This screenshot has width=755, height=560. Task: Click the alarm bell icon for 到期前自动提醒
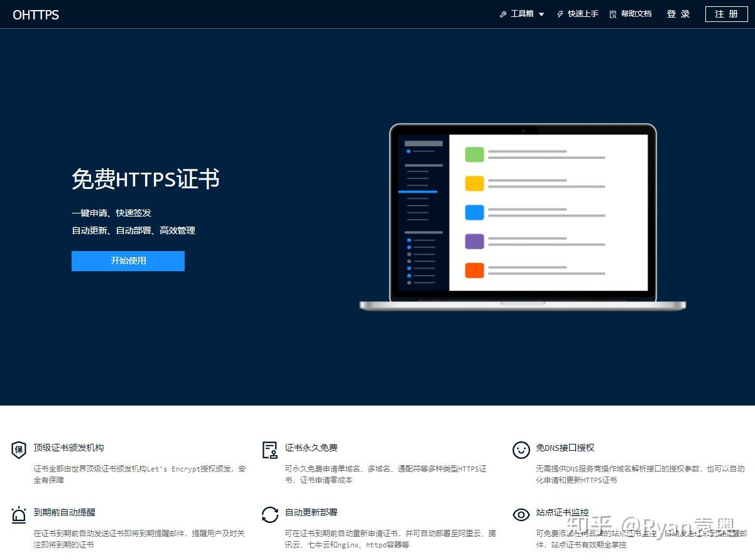[19, 515]
